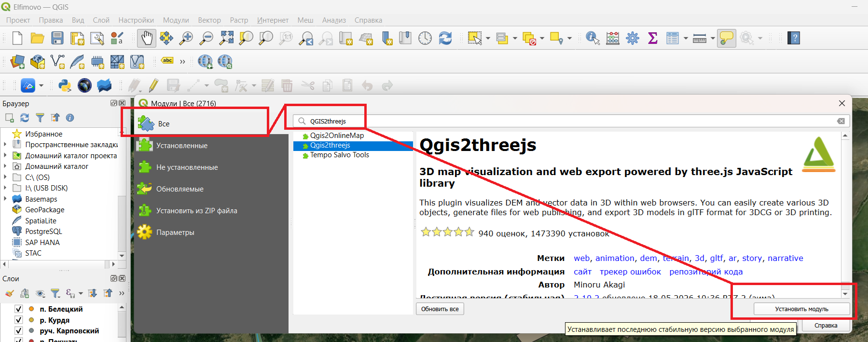This screenshot has height=342, width=868.
Task: Toggle visibility of layer руч. Карповский
Action: click(x=19, y=330)
